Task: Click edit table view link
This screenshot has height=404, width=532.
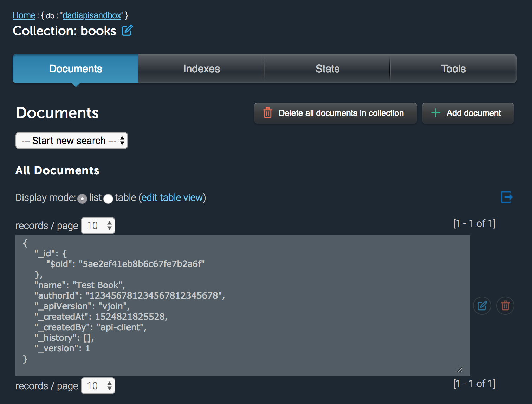Action: pos(172,198)
